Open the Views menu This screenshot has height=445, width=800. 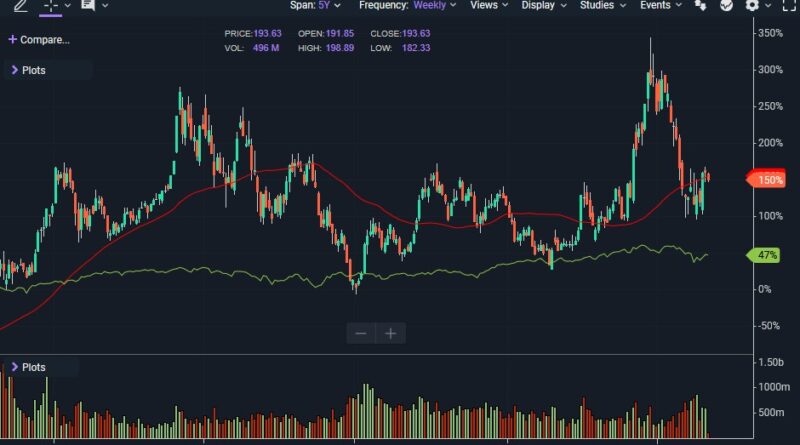(x=489, y=5)
